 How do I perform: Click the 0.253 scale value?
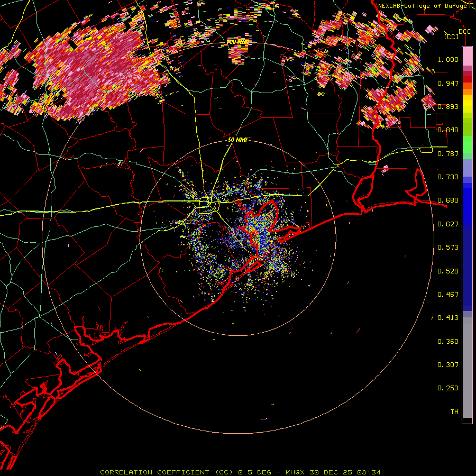tap(448, 388)
